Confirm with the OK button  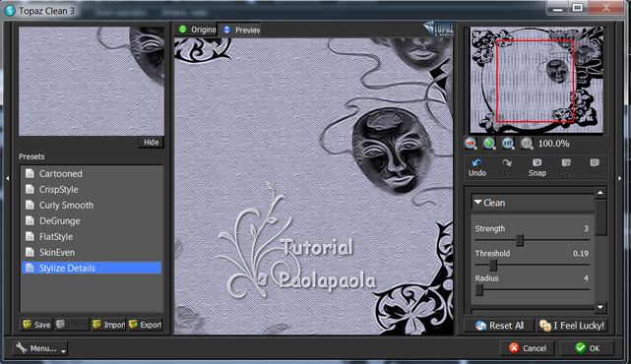point(587,348)
